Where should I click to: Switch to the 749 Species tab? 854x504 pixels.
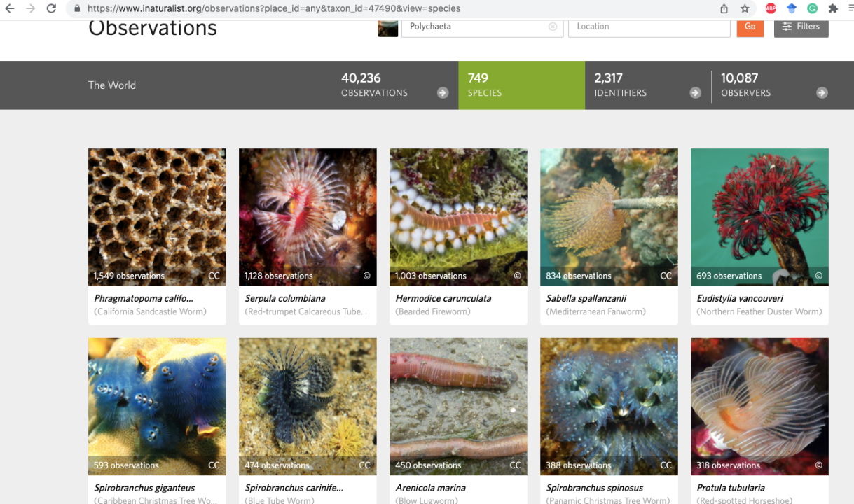pos(521,85)
